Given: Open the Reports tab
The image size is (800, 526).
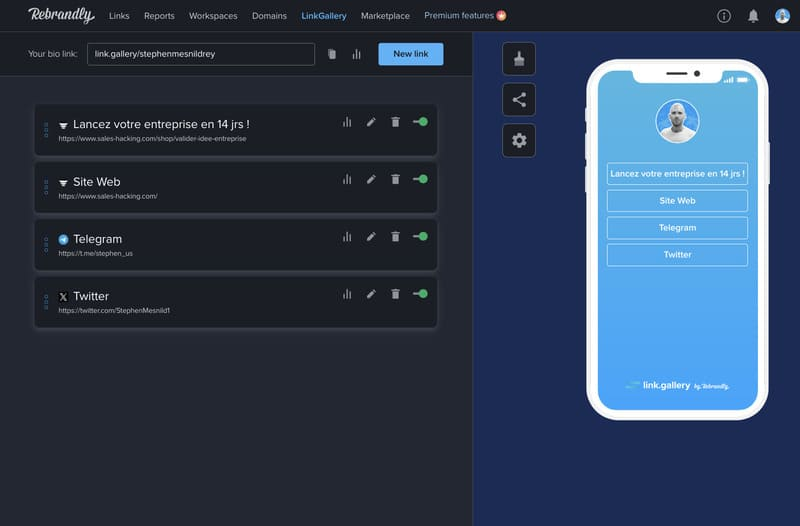Looking at the screenshot, I should 159,16.
